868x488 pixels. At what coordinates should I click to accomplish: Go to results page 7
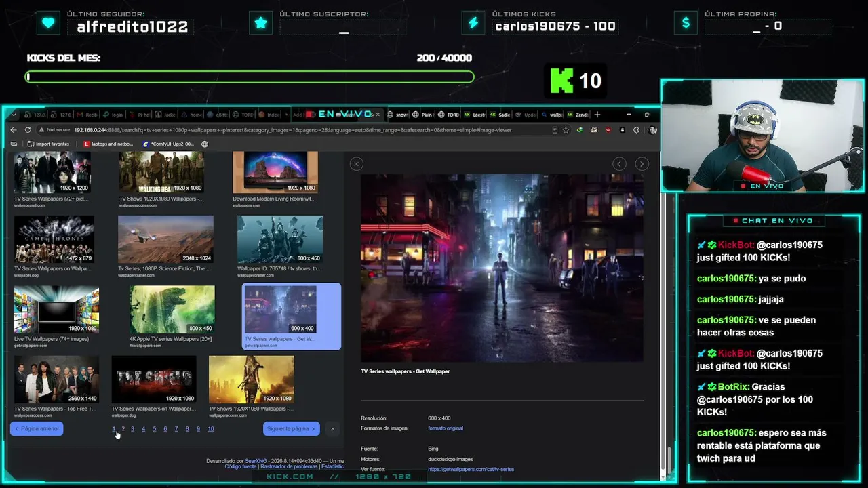point(176,428)
